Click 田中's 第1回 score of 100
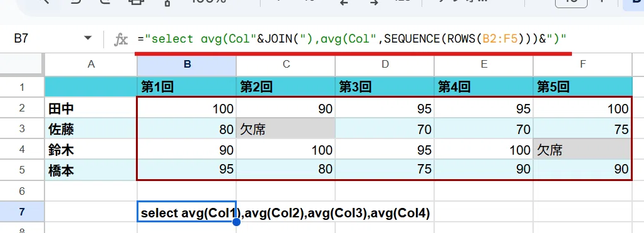 (187, 108)
